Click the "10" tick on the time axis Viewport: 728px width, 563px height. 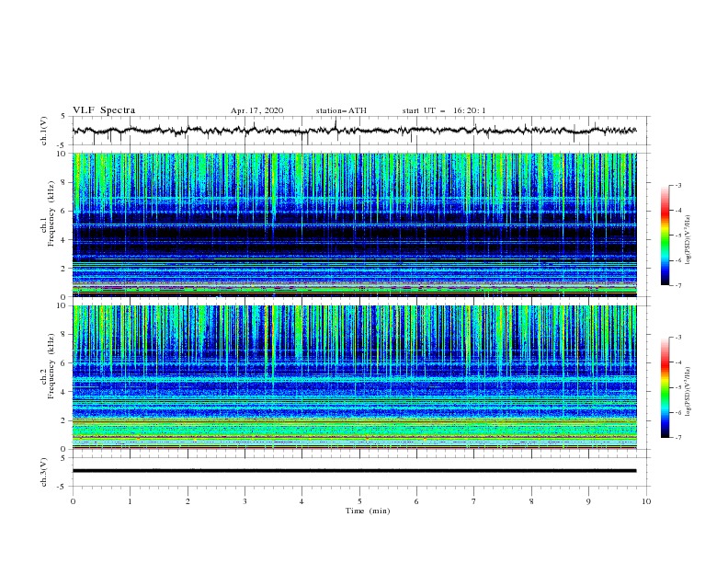[646, 501]
